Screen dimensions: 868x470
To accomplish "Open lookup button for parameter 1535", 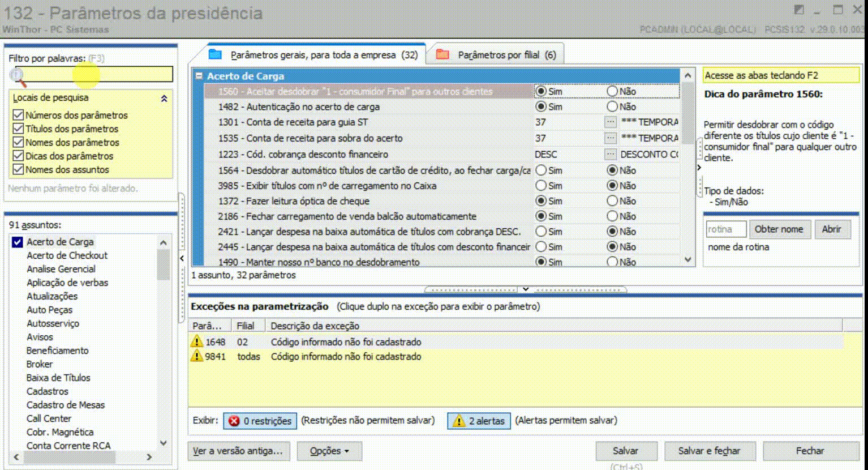I will pos(610,138).
